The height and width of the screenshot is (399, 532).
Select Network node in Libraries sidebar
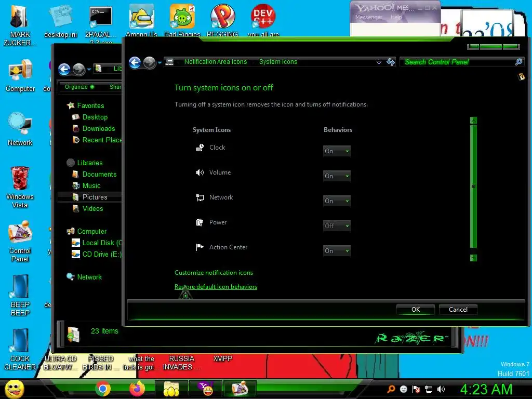(89, 277)
